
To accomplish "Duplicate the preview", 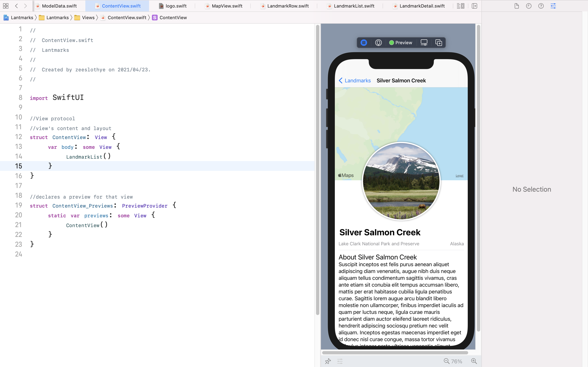I will click(x=439, y=43).
